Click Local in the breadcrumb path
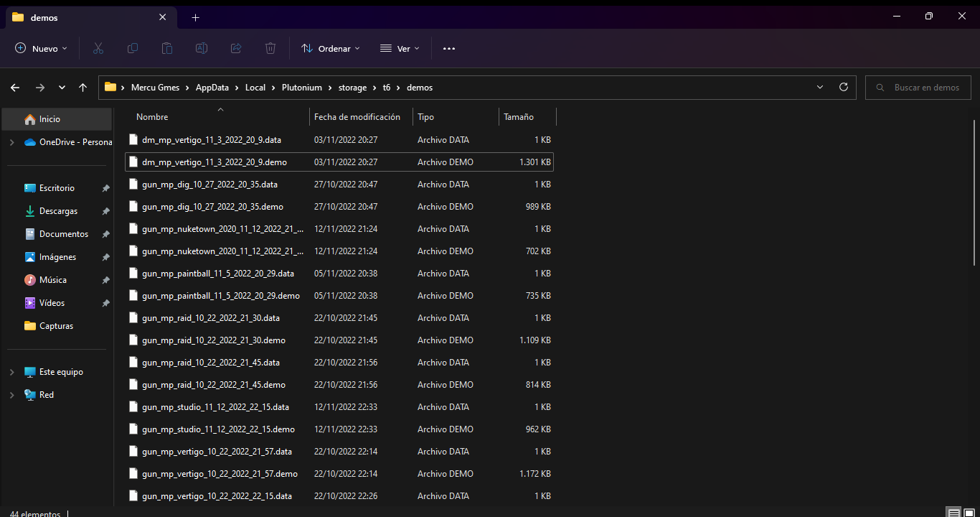Screen dimensions: 980x517 [255, 88]
